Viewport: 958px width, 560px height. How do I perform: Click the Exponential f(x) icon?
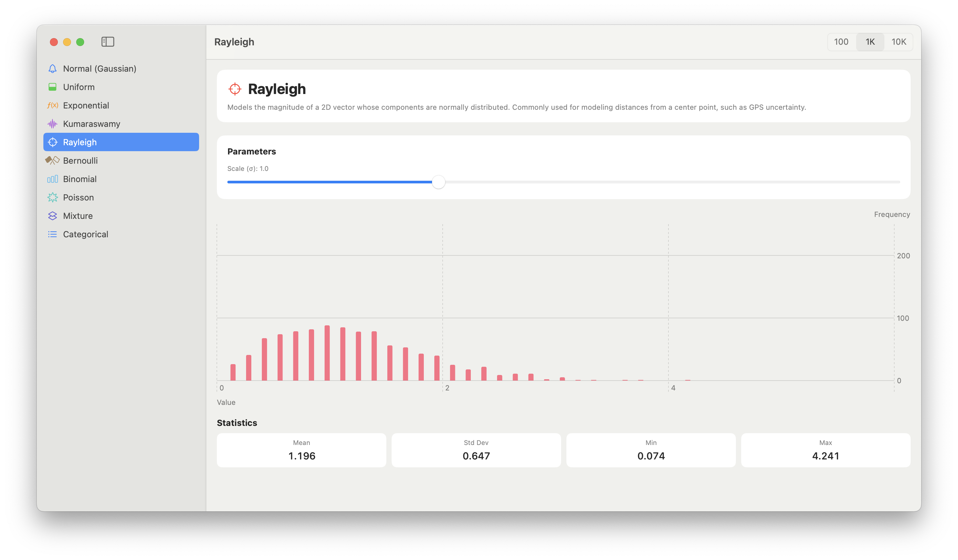[53, 105]
